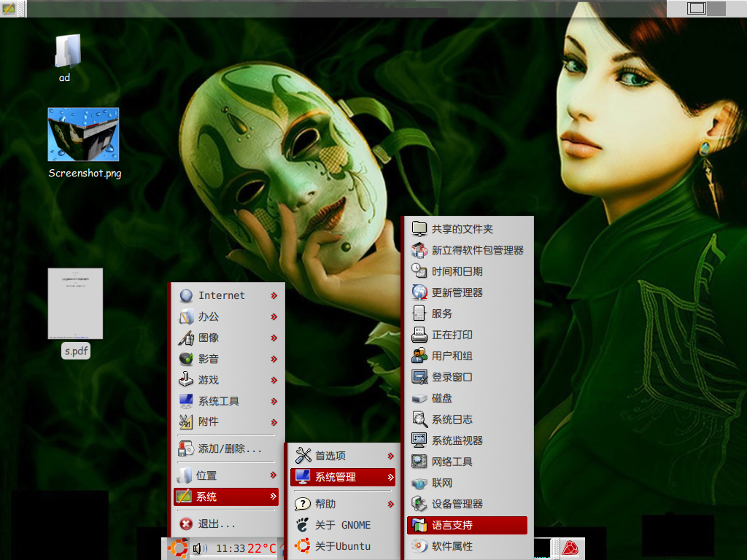This screenshot has width=747, height=560.
Task: Launch 新立得软件包管理器 Synaptic icon
Action: [419, 250]
